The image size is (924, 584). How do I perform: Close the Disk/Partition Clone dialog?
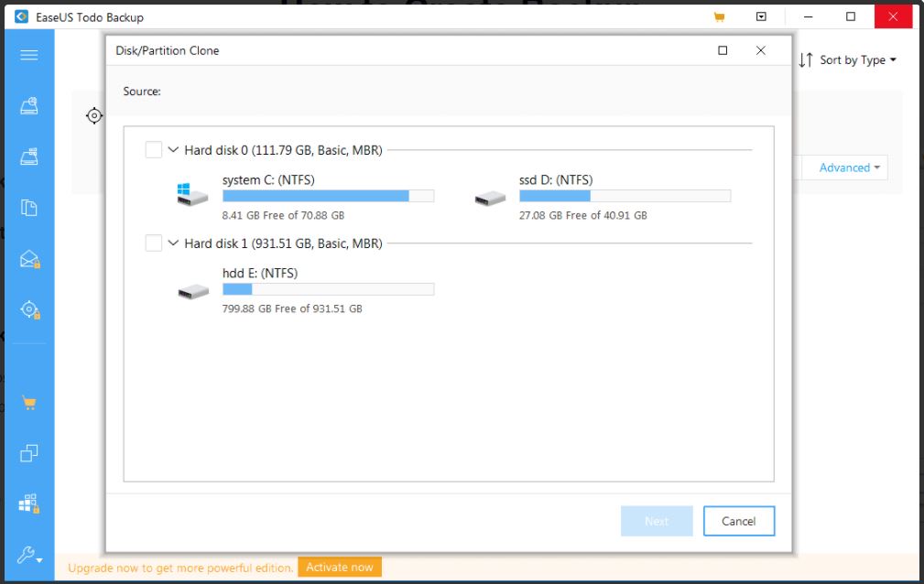(x=761, y=50)
